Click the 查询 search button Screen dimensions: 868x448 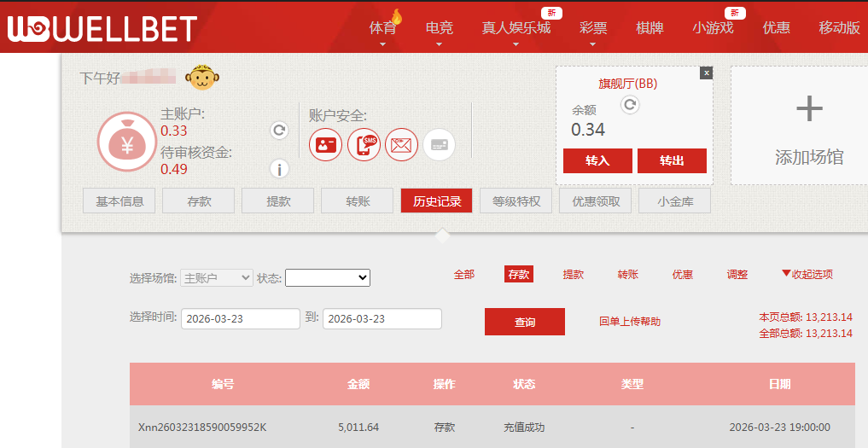[525, 322]
